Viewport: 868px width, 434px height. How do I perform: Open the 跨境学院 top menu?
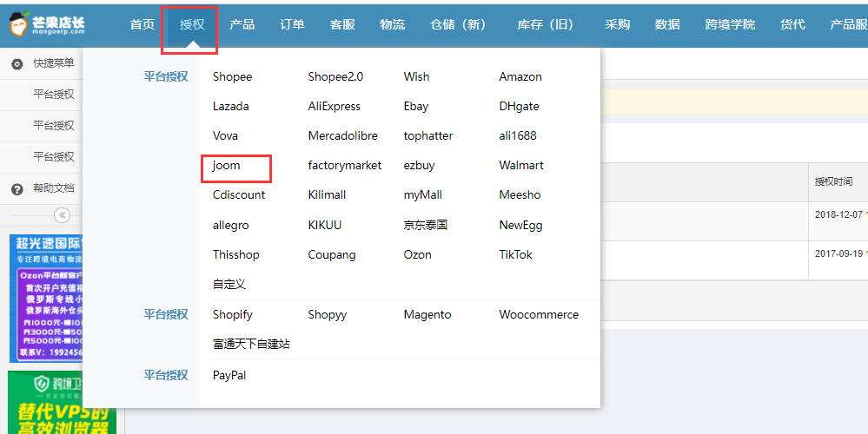pos(730,24)
